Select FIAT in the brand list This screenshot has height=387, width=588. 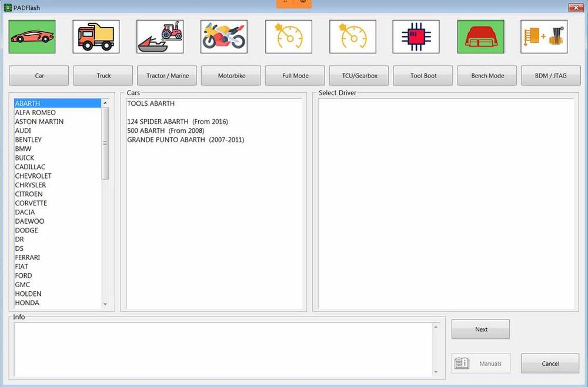coord(58,267)
